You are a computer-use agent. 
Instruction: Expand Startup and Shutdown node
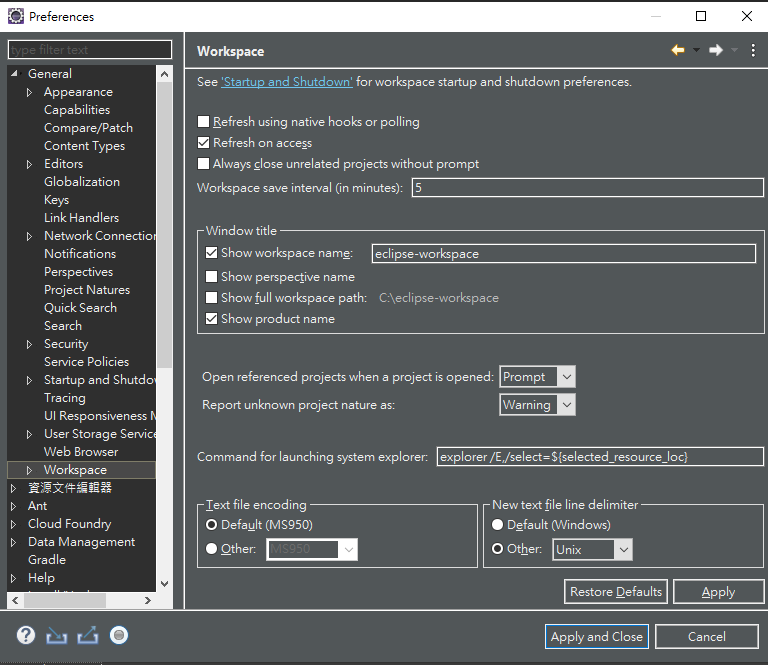(x=29, y=380)
